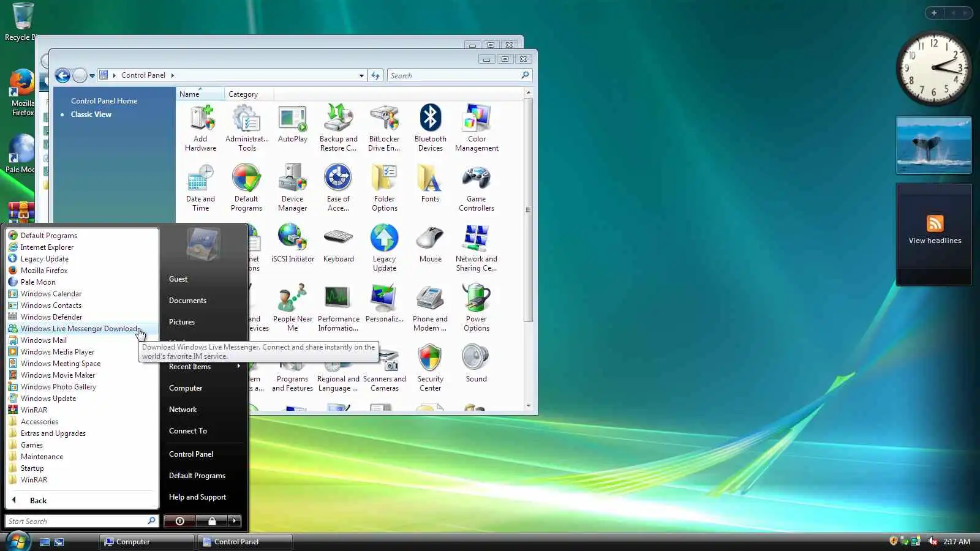Screen dimensions: 980x551
Task: Sort icons by the Category column header
Action: (x=249, y=94)
